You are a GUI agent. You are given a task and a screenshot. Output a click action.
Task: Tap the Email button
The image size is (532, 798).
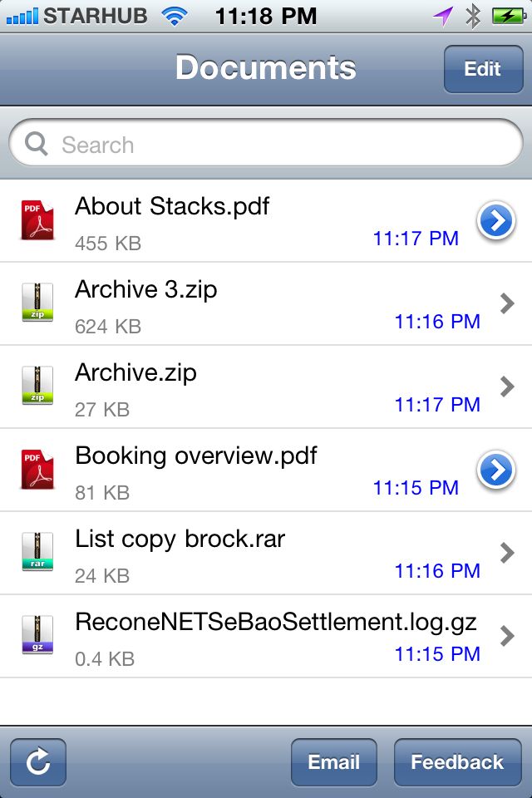coord(334,762)
